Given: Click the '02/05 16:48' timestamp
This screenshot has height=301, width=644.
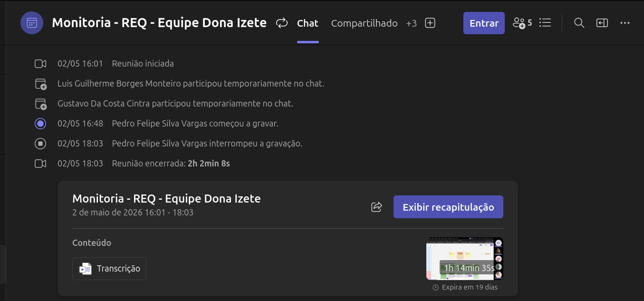Looking at the screenshot, I should tap(80, 124).
